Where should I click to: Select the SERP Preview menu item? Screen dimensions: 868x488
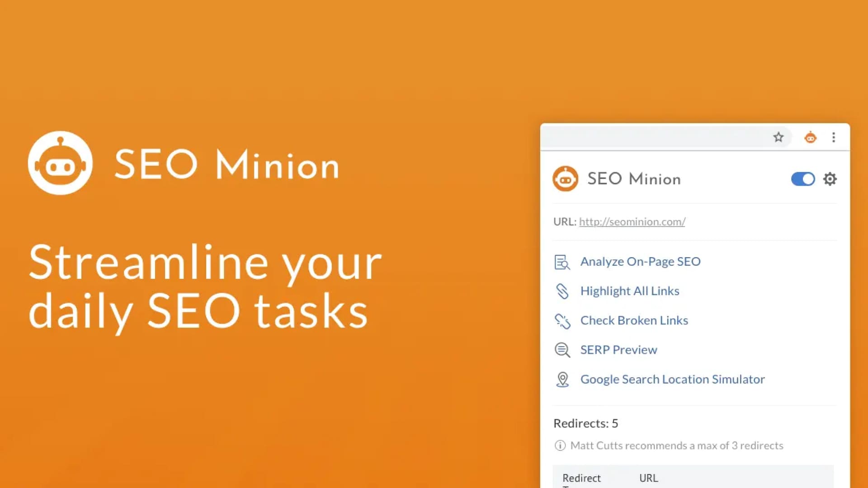(619, 350)
